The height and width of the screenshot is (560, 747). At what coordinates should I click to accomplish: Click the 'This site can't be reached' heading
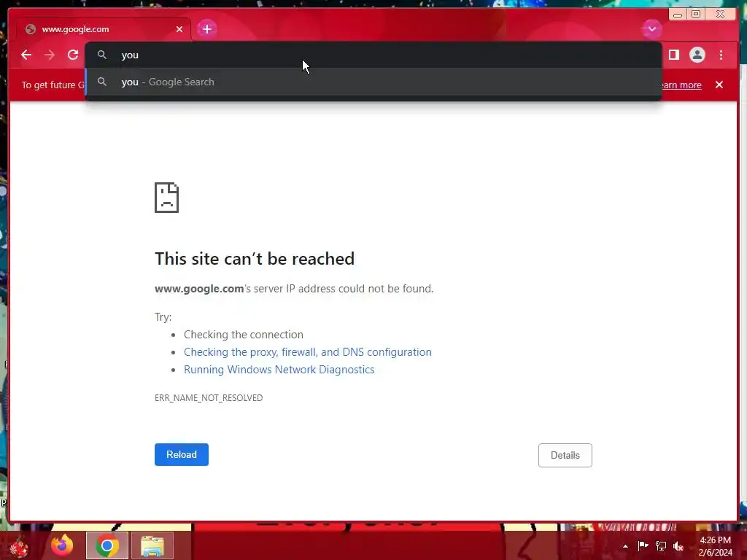(x=255, y=259)
